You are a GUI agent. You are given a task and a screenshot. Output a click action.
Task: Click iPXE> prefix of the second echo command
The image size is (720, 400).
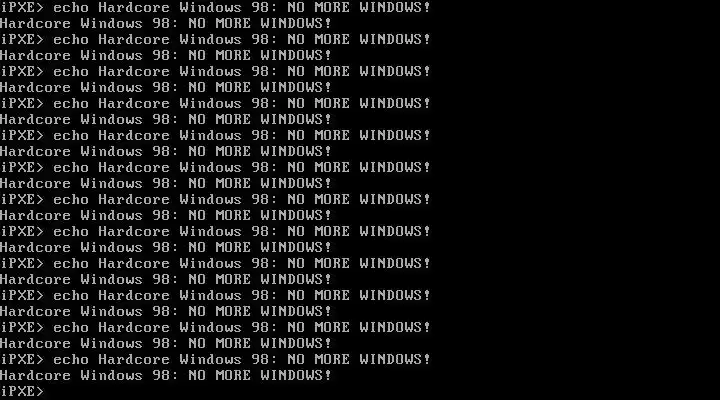[22, 39]
